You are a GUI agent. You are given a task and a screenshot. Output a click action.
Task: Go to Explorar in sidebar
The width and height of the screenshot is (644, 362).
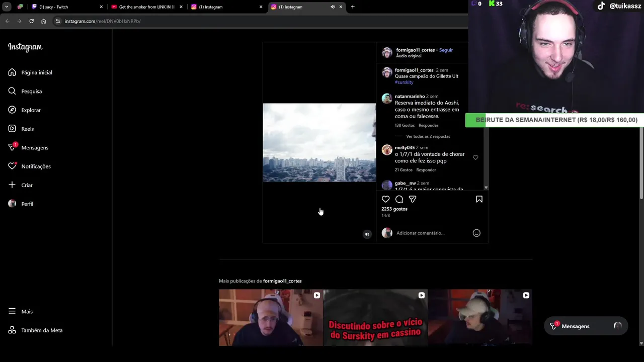[25, 110]
